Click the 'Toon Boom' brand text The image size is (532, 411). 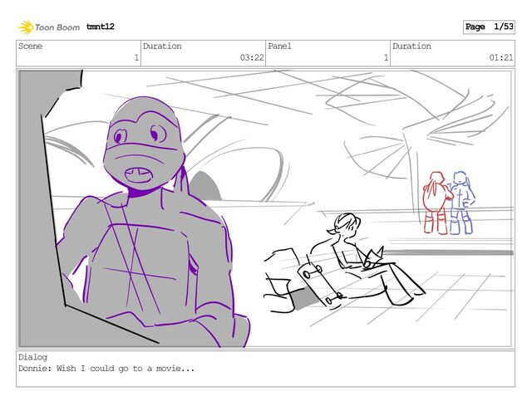tap(57, 27)
